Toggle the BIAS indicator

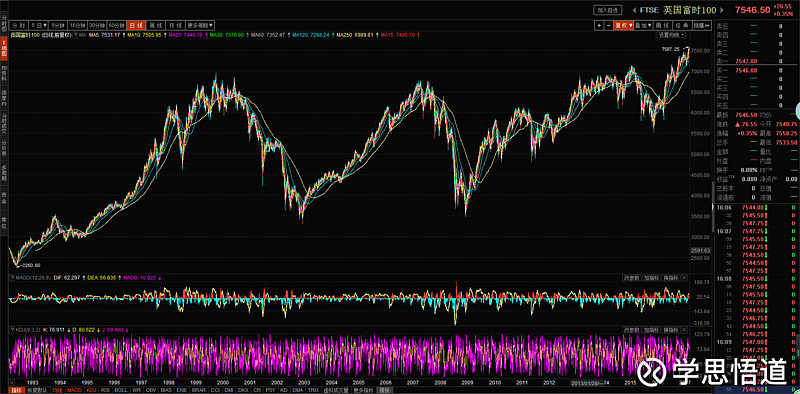click(x=167, y=390)
